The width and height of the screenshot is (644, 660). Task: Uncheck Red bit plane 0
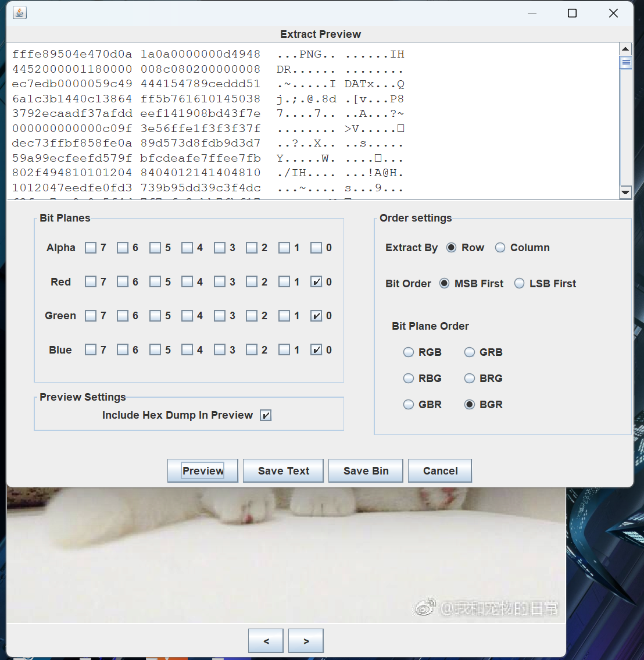316,281
